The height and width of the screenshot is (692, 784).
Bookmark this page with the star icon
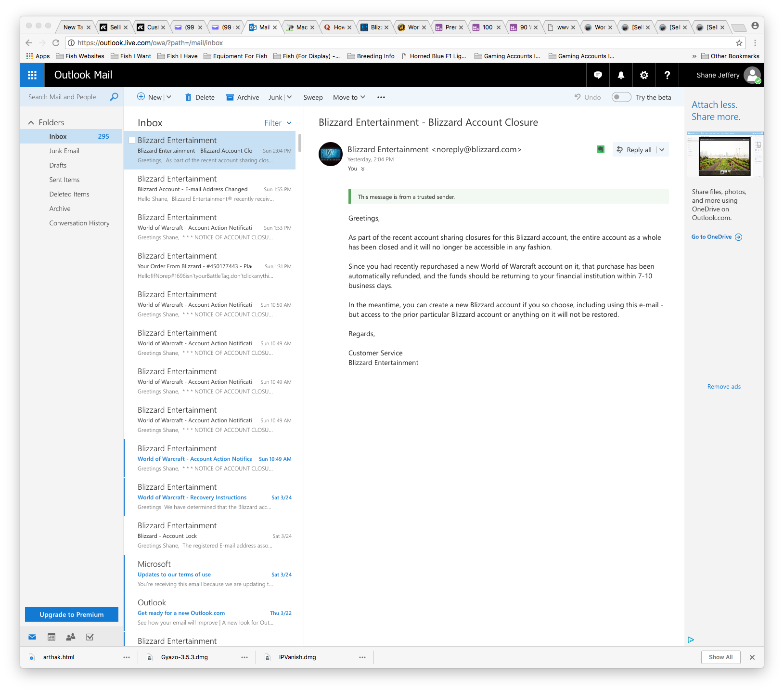click(739, 43)
